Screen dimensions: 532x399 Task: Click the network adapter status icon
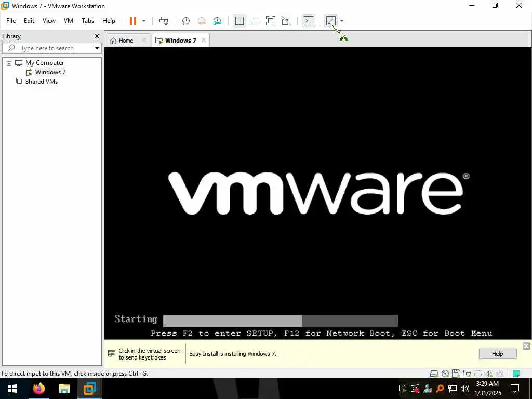[467, 374]
